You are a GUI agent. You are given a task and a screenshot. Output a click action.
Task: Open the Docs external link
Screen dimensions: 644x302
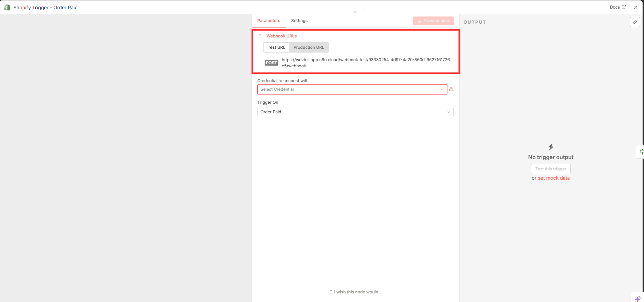tap(618, 7)
